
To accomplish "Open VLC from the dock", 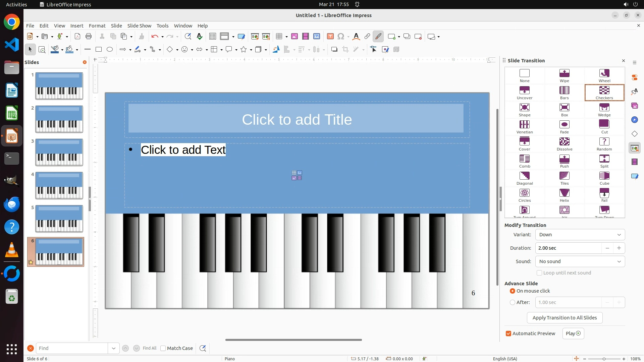I will point(12,250).
